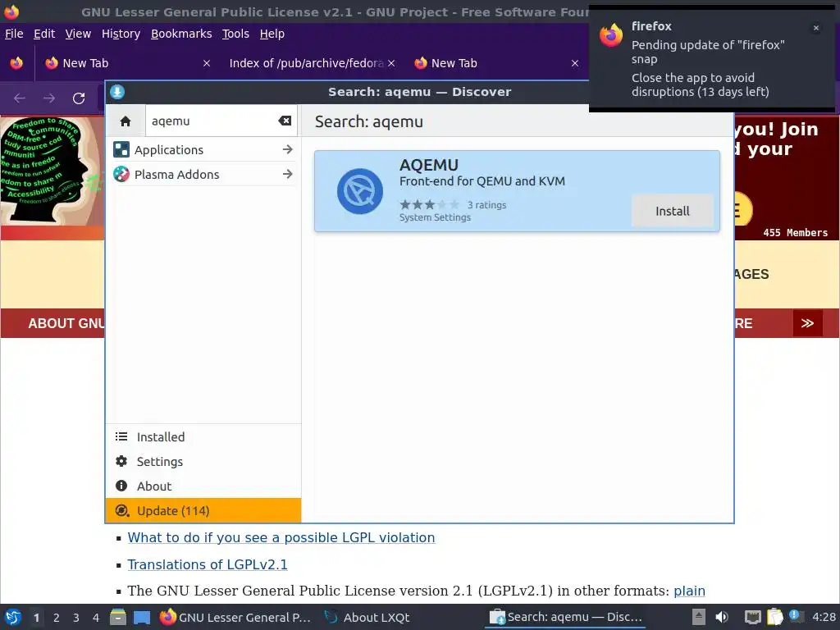The width and height of the screenshot is (840, 630).
Task: Click the network tray icon
Action: [x=753, y=617]
